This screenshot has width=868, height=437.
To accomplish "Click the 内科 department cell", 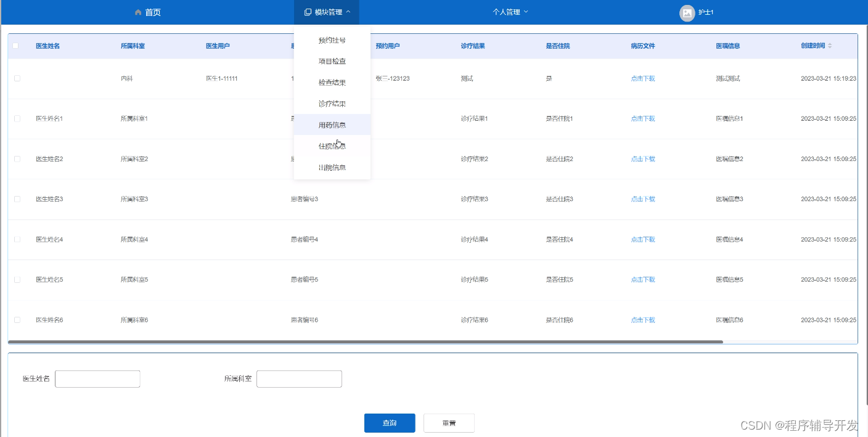I will 127,78.
